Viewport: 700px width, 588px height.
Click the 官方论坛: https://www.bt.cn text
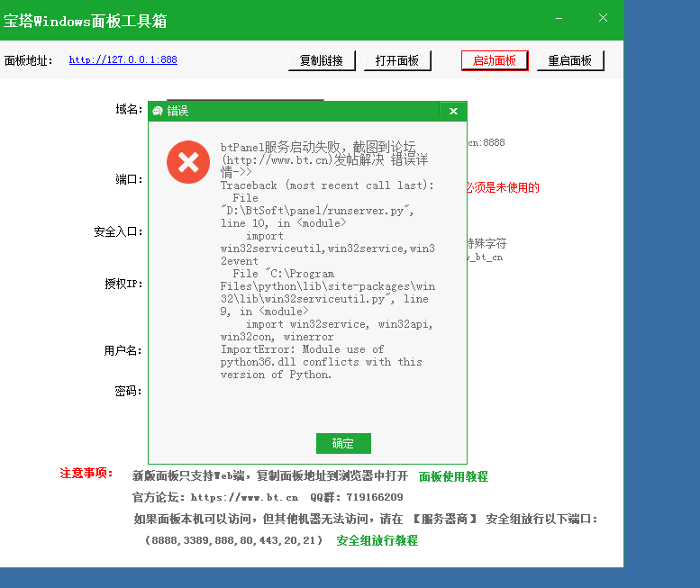[215, 497]
